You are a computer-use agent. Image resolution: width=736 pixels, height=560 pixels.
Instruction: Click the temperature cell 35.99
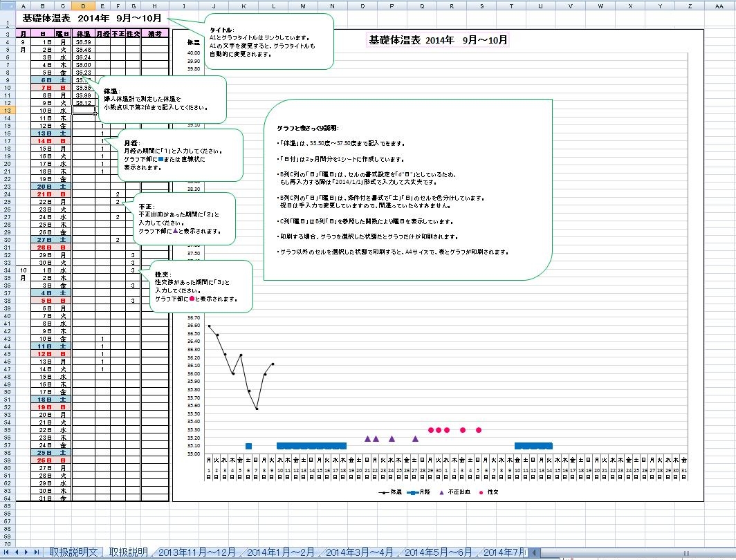(x=83, y=95)
